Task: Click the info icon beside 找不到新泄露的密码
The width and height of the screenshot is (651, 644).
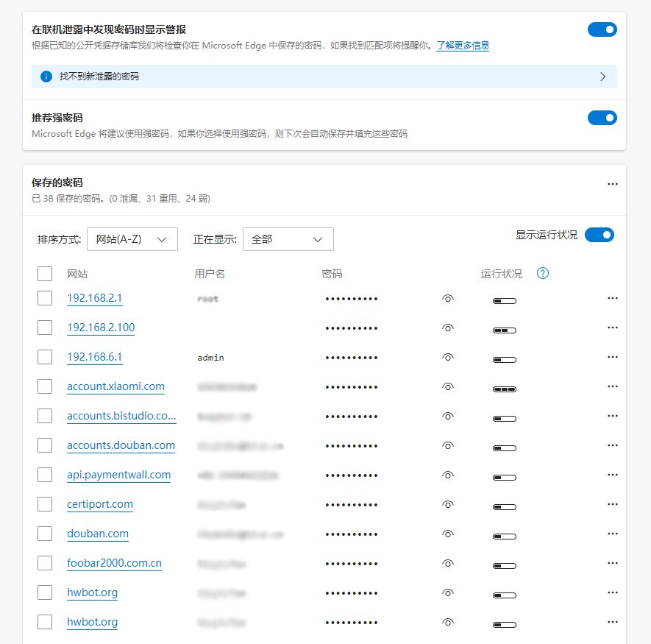Action: click(x=46, y=77)
